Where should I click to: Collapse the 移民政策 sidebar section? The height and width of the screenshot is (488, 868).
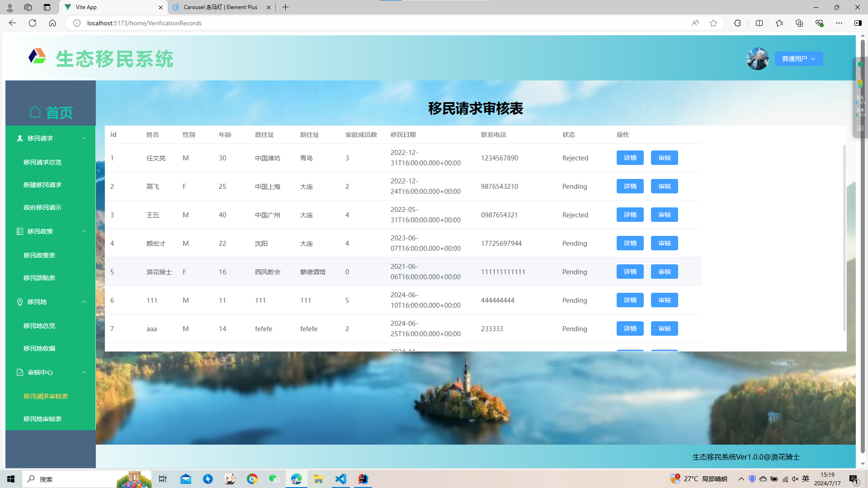pos(51,231)
